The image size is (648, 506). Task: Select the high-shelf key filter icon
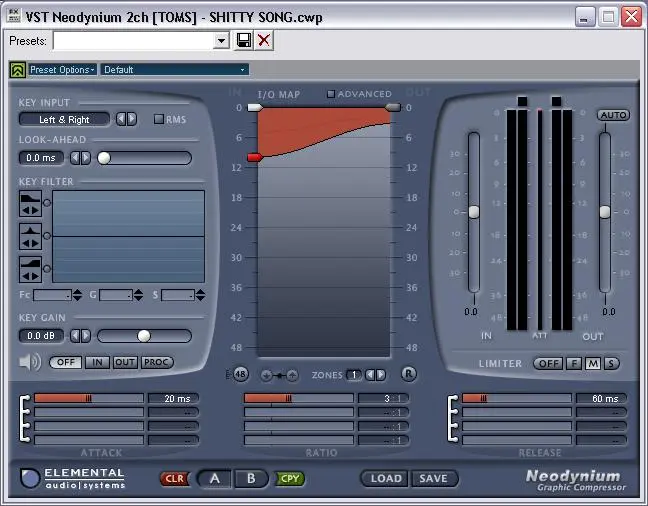tap(30, 269)
